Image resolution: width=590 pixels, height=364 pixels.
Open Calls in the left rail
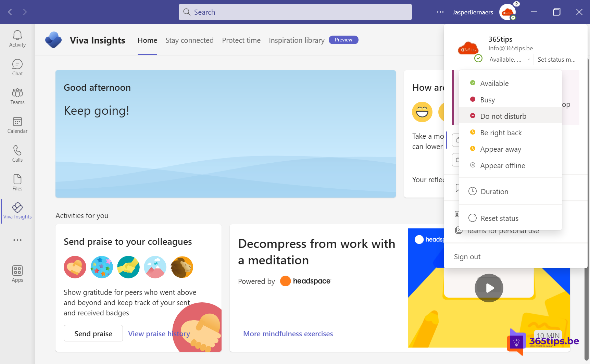(x=17, y=154)
